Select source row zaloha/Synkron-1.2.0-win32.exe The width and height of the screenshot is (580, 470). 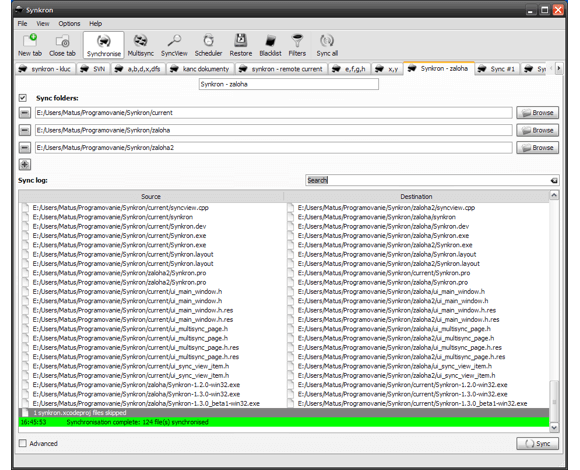click(136, 385)
